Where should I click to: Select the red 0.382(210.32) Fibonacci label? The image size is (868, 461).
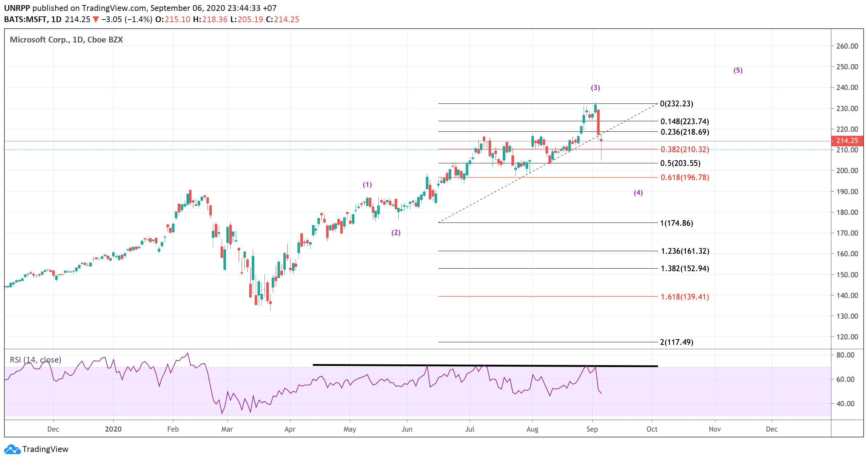pos(684,149)
